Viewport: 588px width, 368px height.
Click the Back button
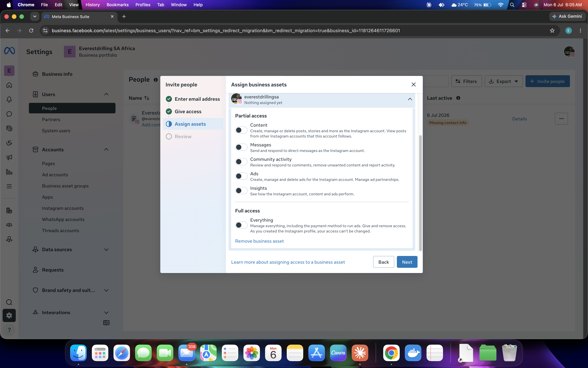[383, 262]
